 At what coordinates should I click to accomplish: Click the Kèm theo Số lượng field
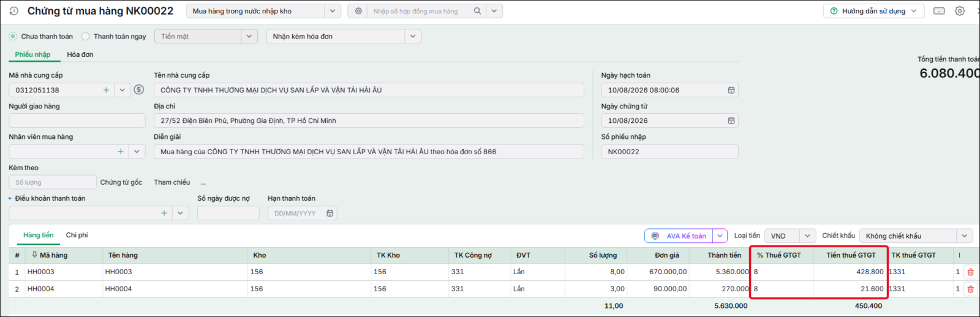[53, 182]
